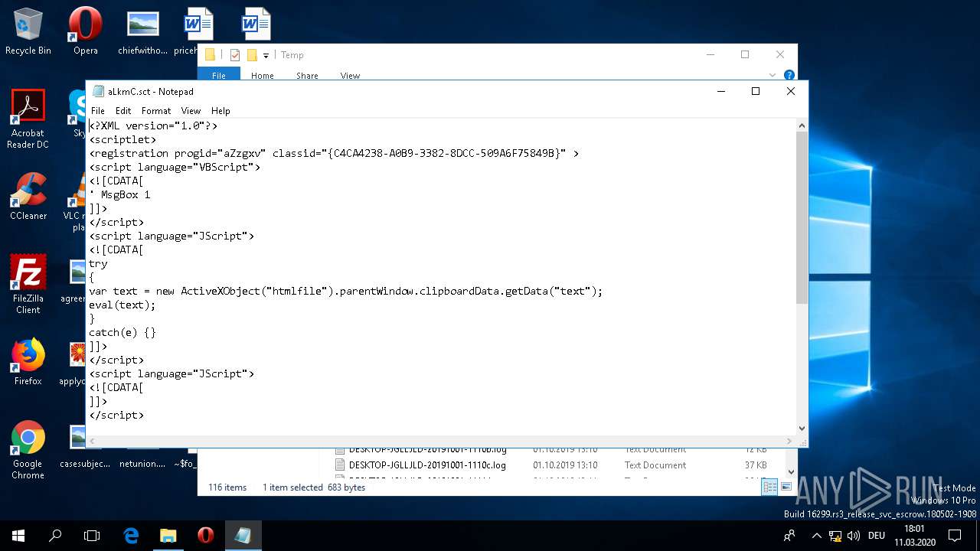
Task: Click the registration progid line in Notepad
Action: point(334,153)
